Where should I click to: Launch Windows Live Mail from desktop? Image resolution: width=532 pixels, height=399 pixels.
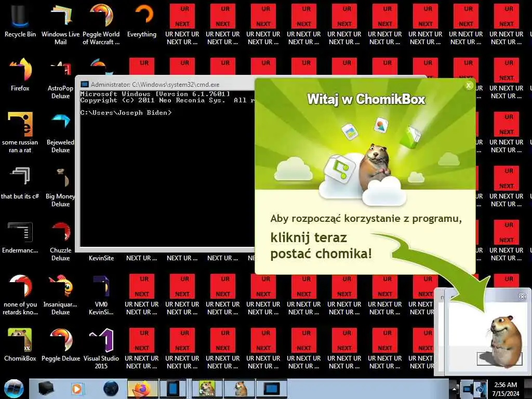[x=60, y=24]
